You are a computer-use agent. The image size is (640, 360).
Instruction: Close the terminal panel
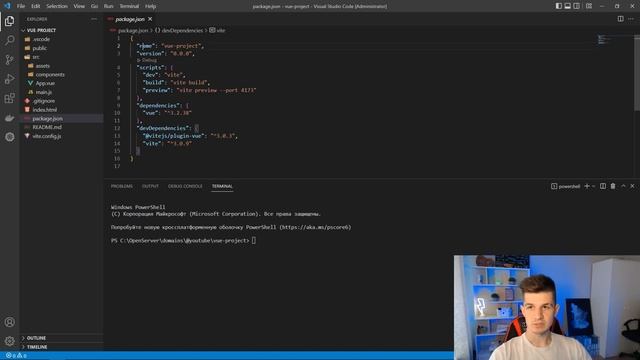pos(632,186)
